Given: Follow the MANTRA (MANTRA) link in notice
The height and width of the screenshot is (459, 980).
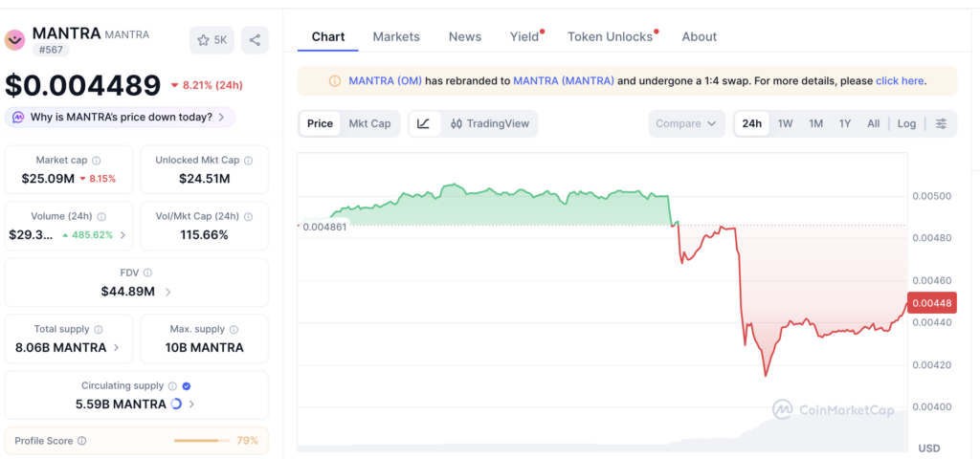Looking at the screenshot, I should click(x=563, y=81).
